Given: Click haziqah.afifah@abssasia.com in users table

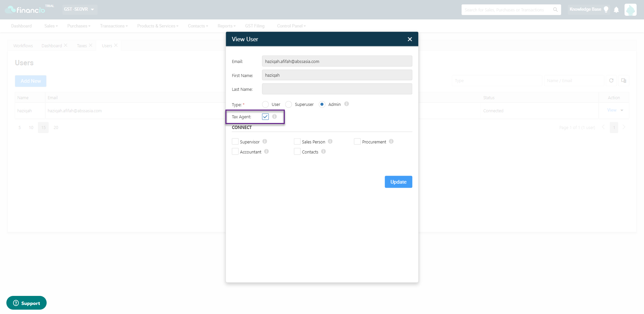Looking at the screenshot, I should [x=74, y=111].
